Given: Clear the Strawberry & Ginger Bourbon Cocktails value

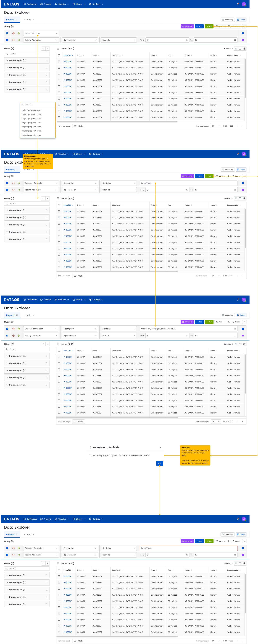Looking at the screenshot, I should (x=235, y=329).
